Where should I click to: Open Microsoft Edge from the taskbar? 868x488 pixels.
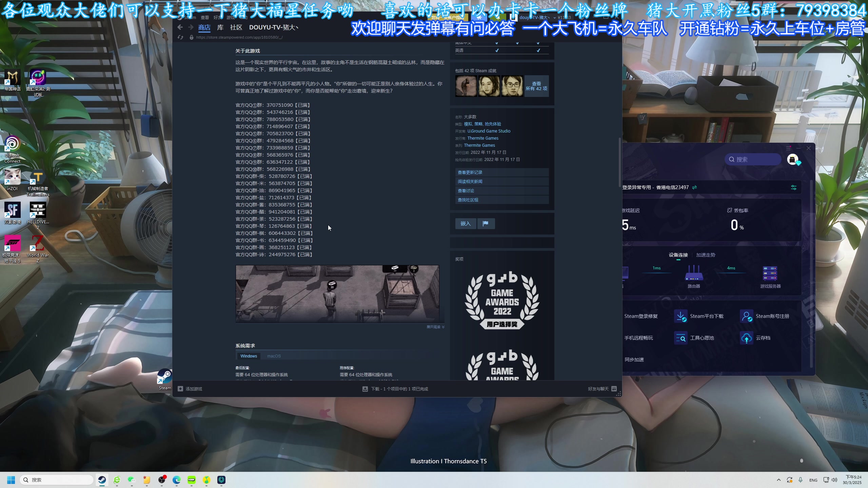pyautogui.click(x=177, y=480)
